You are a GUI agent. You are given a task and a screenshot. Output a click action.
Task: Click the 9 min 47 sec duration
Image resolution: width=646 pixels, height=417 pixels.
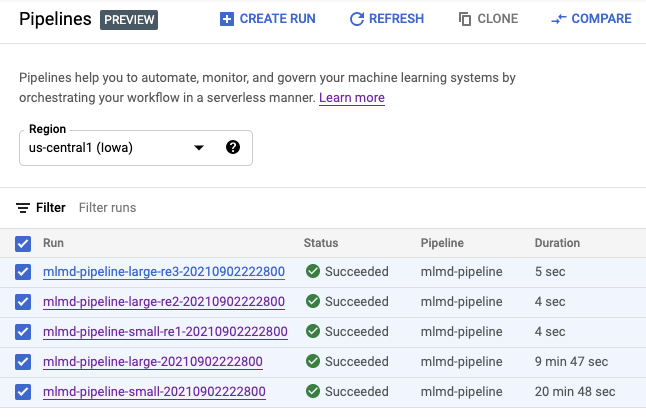pos(571,362)
